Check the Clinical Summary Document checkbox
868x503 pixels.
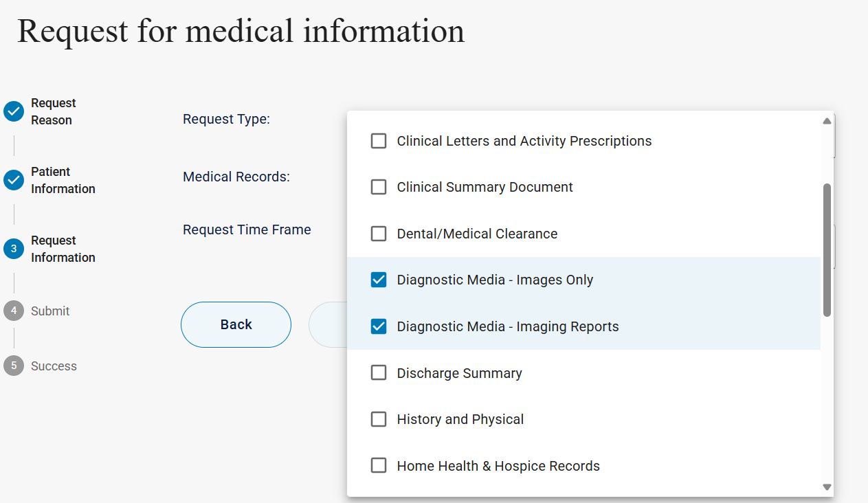tap(379, 187)
